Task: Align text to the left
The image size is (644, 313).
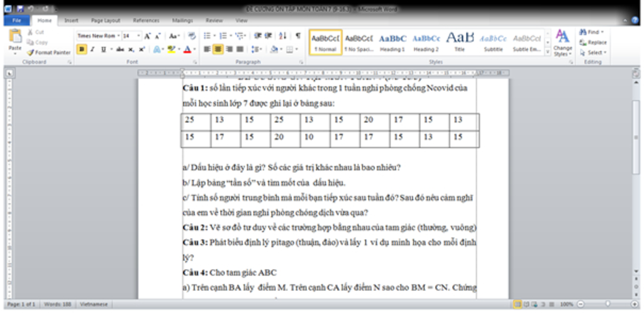Action: [208, 49]
